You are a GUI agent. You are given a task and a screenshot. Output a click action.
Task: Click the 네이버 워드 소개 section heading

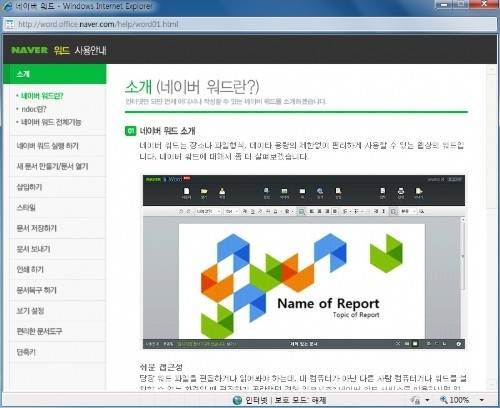tap(167, 131)
